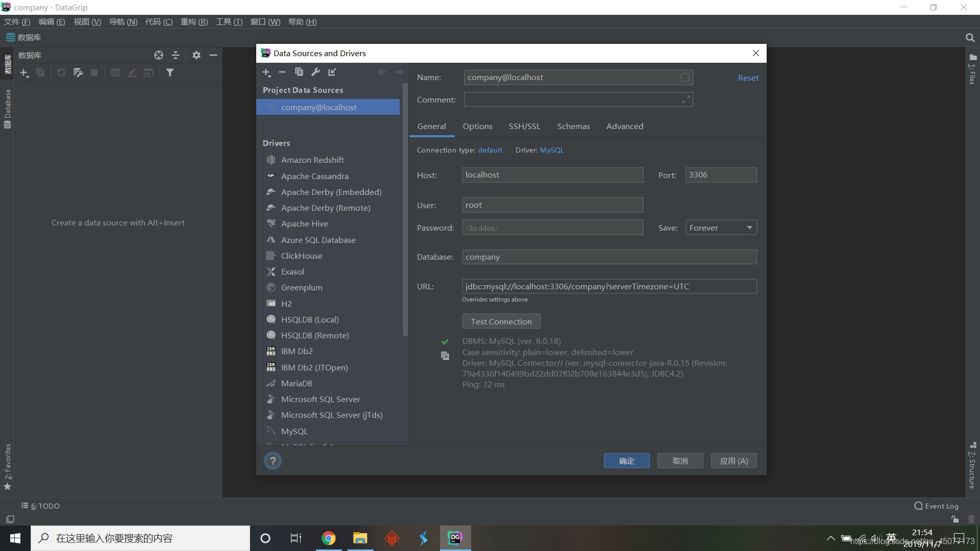Click the navigate back arrow icon
Viewport: 980px width, 551px height.
382,72
